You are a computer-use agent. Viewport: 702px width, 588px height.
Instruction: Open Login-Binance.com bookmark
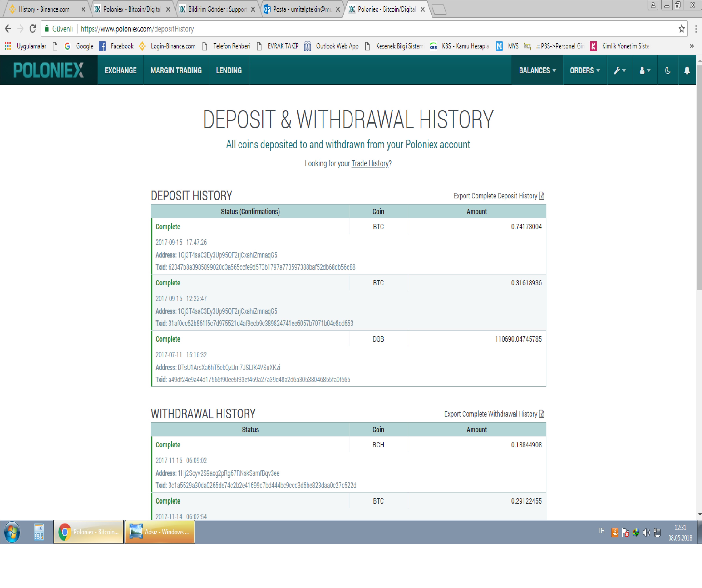[167, 46]
